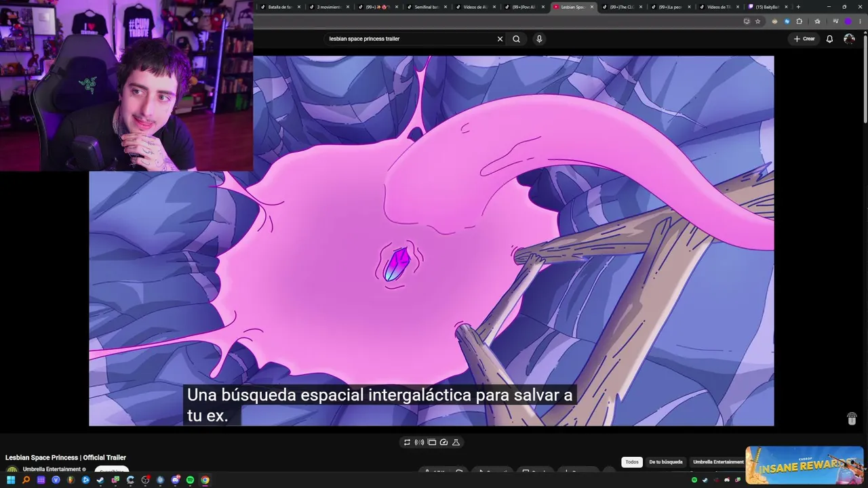This screenshot has width=868, height=488.
Task: Click the Chrome icon in the taskbar
Action: click(x=205, y=480)
